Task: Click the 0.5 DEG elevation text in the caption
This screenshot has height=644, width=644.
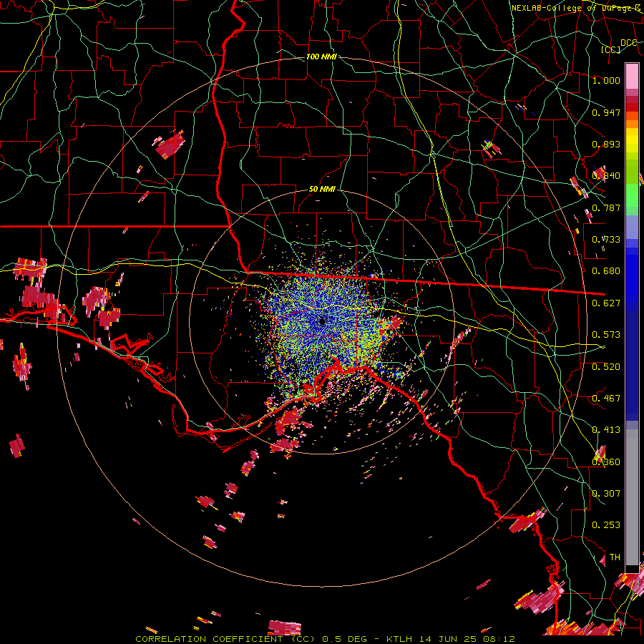Action: pyautogui.click(x=345, y=639)
